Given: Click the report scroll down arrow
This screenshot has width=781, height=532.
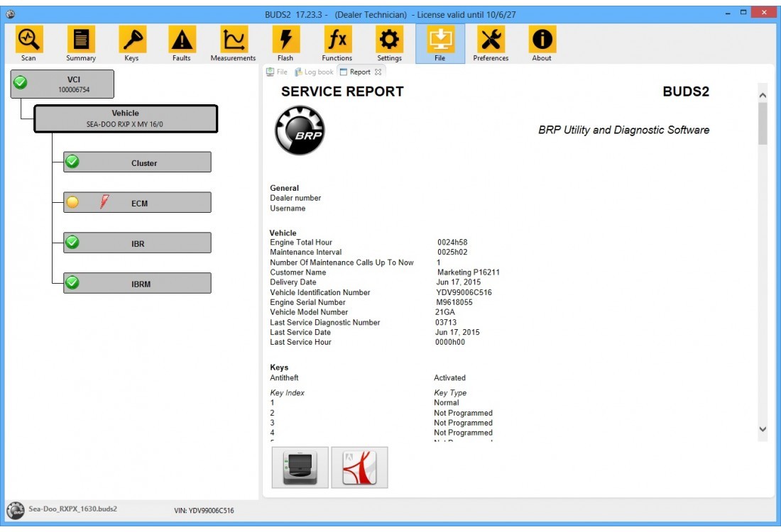Looking at the screenshot, I should 763,429.
